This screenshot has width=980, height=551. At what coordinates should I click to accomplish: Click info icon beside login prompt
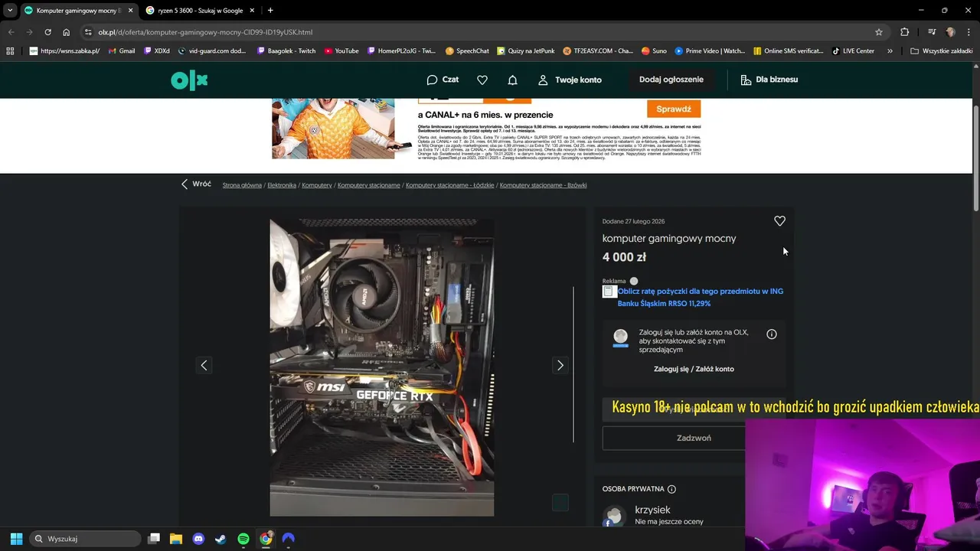772,334
